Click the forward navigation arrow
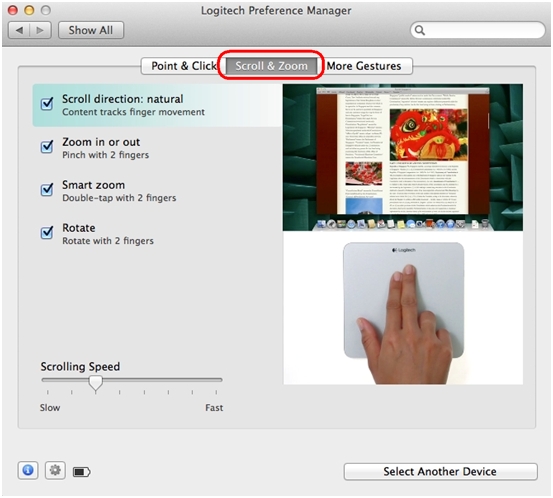The width and height of the screenshot is (553, 498). pos(40,30)
